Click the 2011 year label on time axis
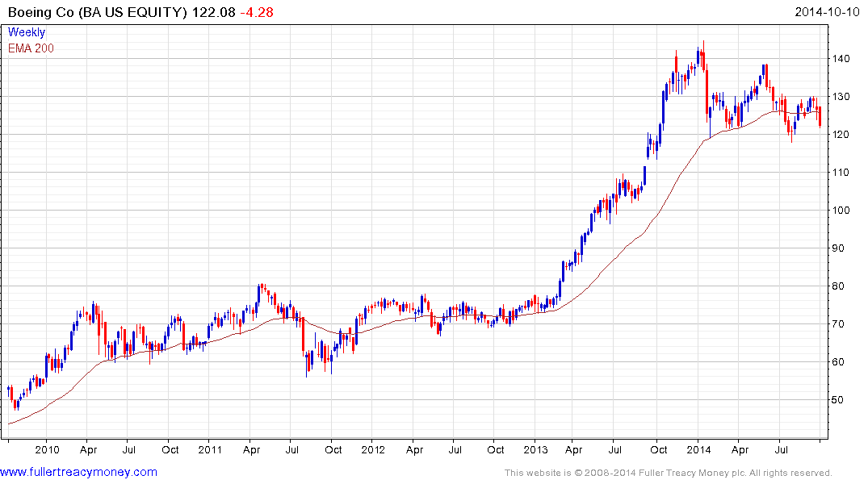This screenshot has height=484, width=868. 210,449
